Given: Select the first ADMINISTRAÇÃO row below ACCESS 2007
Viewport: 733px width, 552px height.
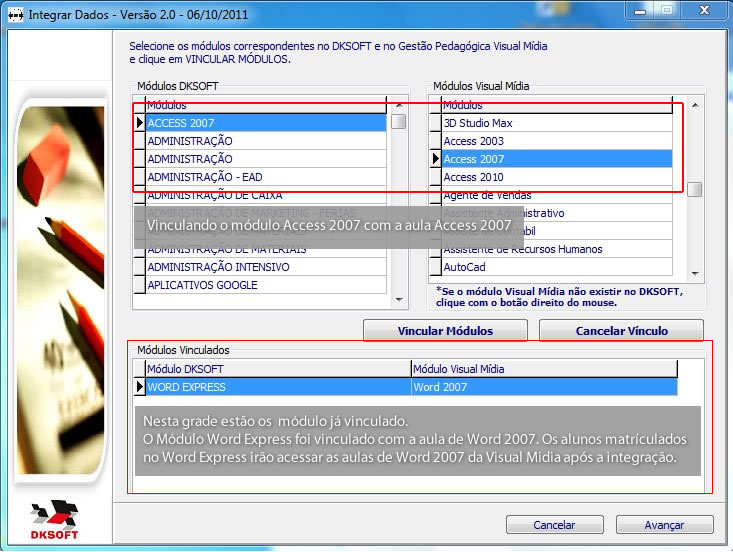Looking at the screenshot, I should [266, 141].
